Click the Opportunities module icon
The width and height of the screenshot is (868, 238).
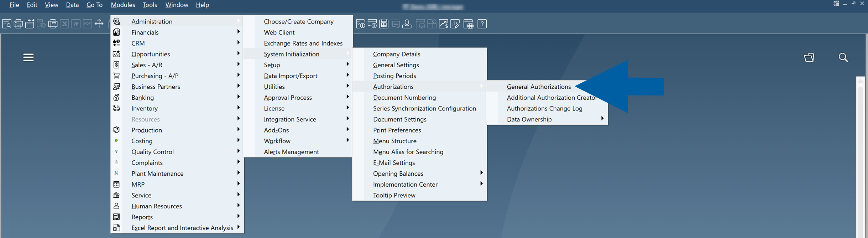click(116, 54)
